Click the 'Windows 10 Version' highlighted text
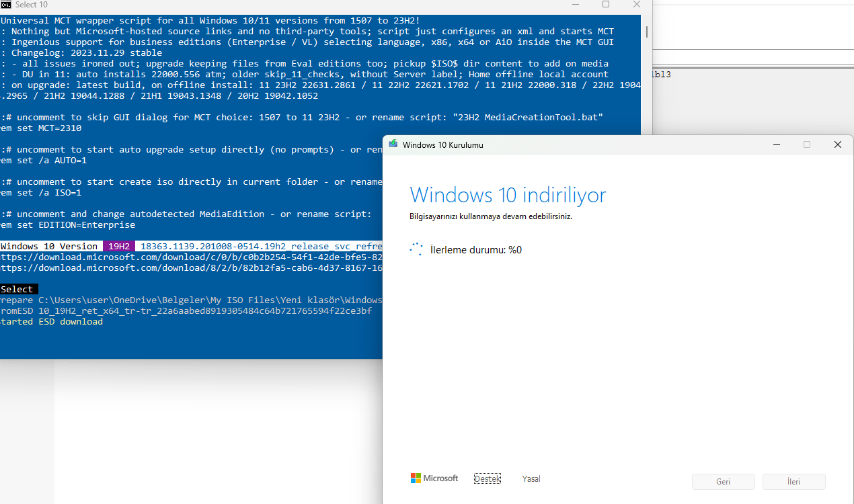Viewport: 854px width, 504px height. tap(49, 247)
